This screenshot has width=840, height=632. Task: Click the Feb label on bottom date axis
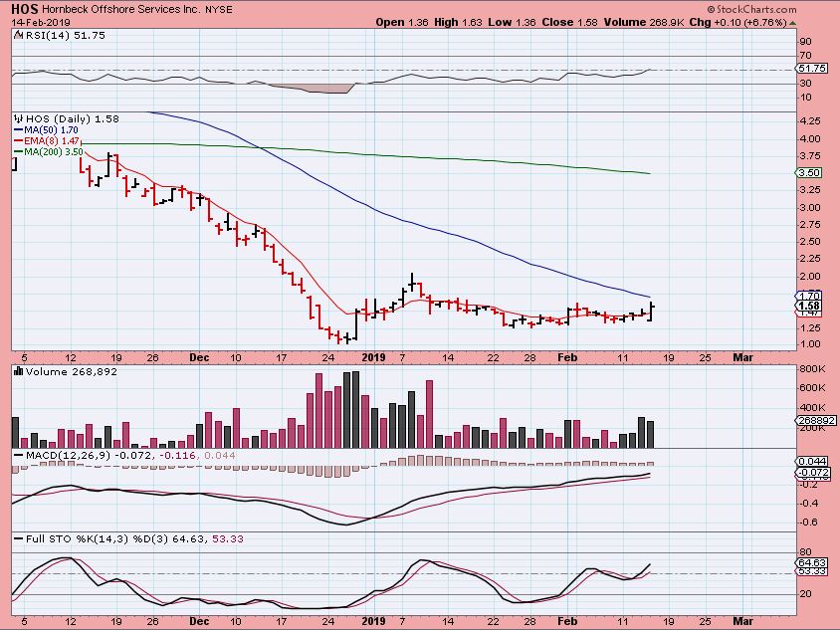567,621
